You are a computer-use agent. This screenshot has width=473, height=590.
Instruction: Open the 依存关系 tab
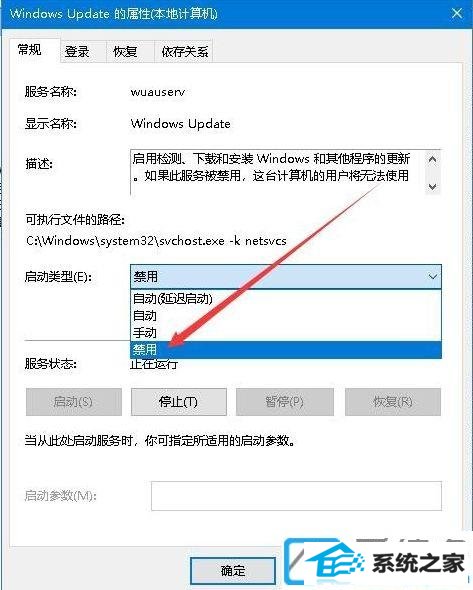(184, 52)
